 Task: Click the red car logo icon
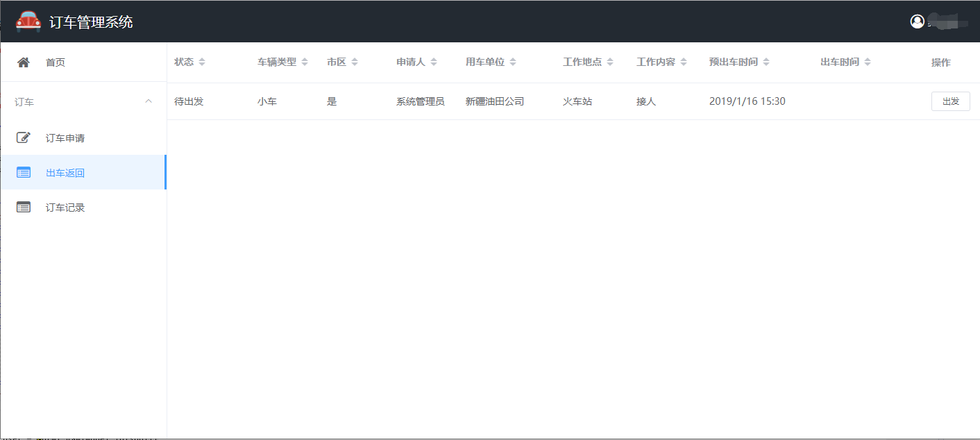(28, 22)
